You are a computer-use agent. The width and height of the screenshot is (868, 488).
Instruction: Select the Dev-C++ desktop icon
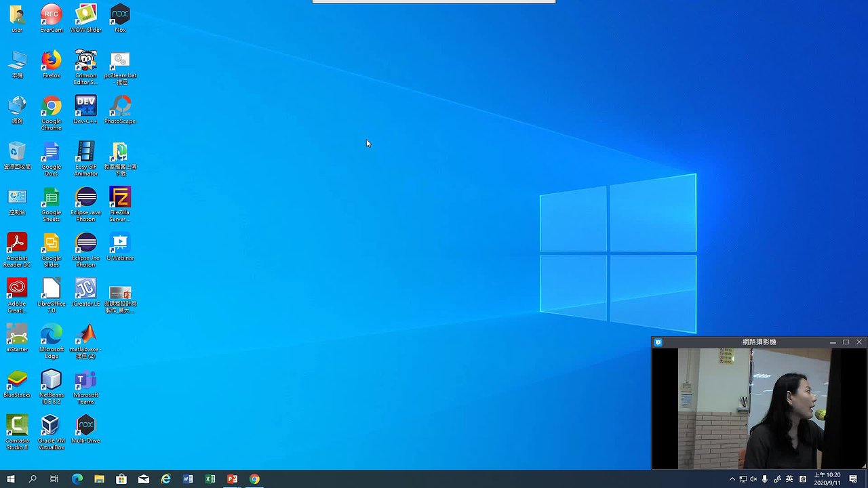85,109
